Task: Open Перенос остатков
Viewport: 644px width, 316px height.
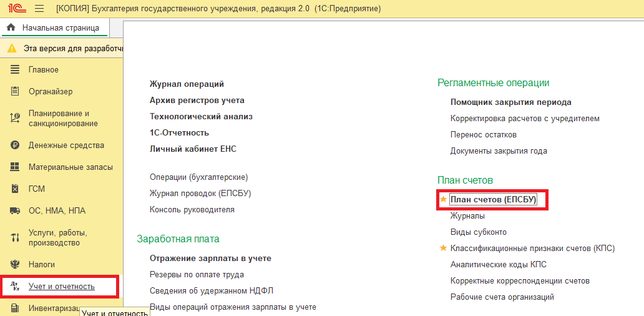Action: point(484,134)
